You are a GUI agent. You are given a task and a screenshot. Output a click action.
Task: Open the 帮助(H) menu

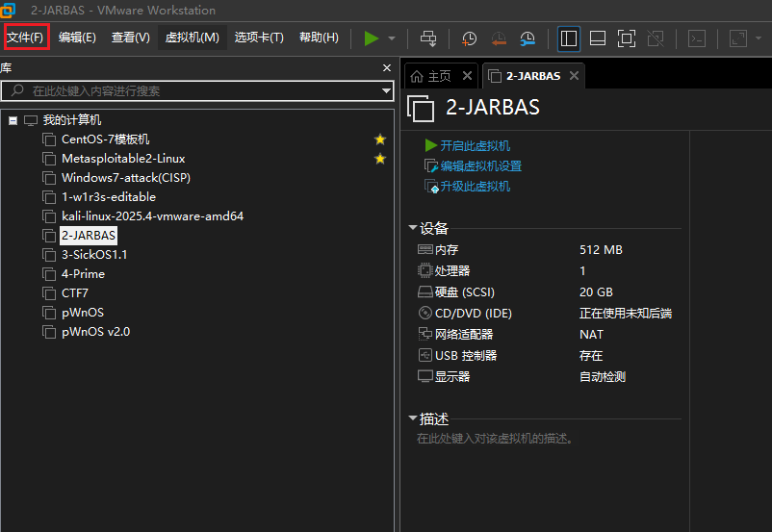tap(319, 38)
